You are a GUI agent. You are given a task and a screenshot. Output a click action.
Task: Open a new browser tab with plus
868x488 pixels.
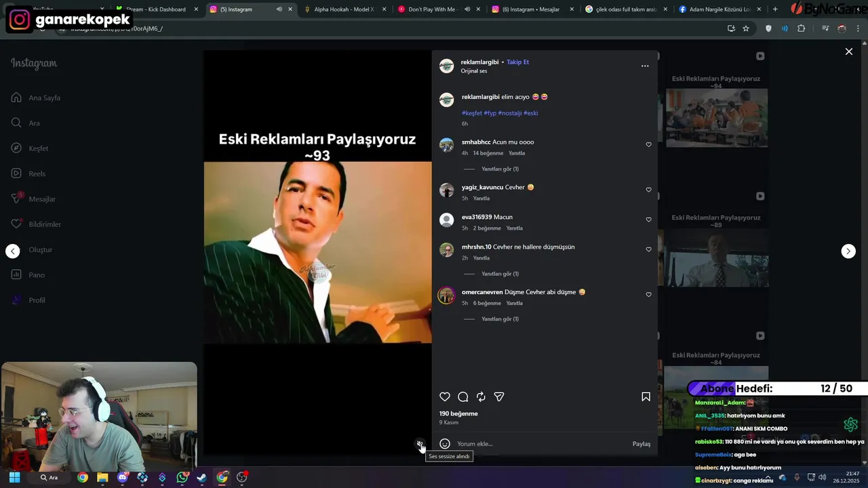775,9
